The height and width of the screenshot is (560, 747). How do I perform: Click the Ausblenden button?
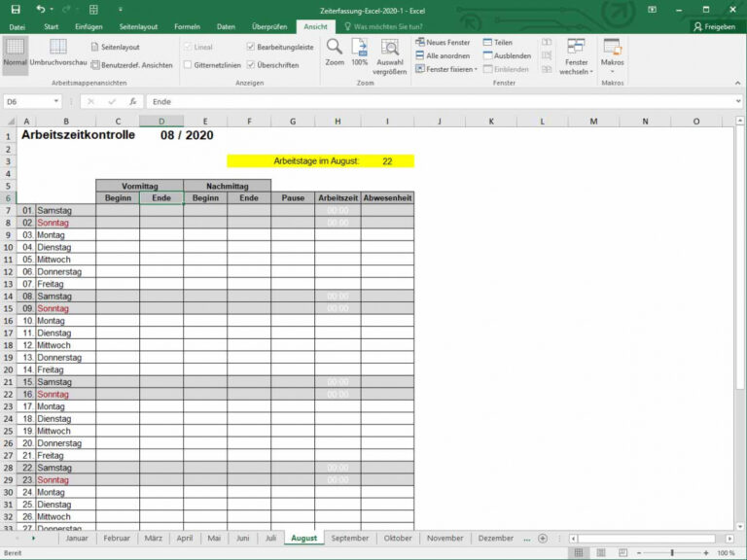click(x=506, y=55)
